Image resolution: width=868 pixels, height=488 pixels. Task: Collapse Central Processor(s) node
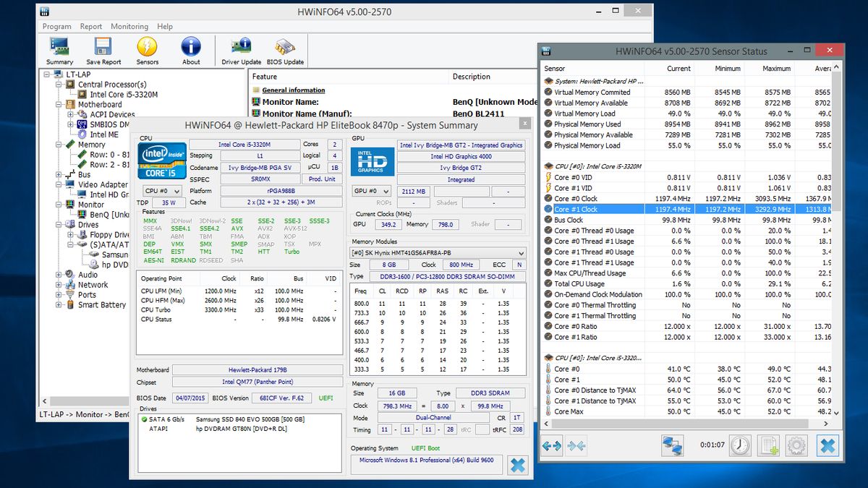click(59, 85)
